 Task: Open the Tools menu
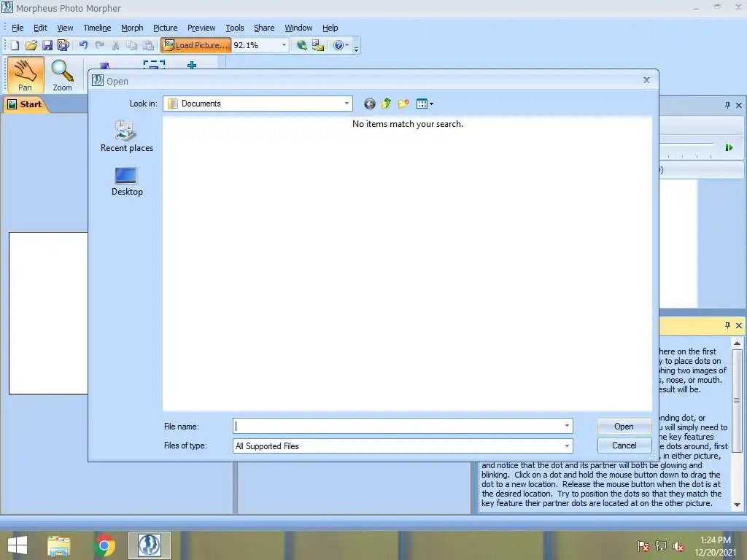(234, 28)
